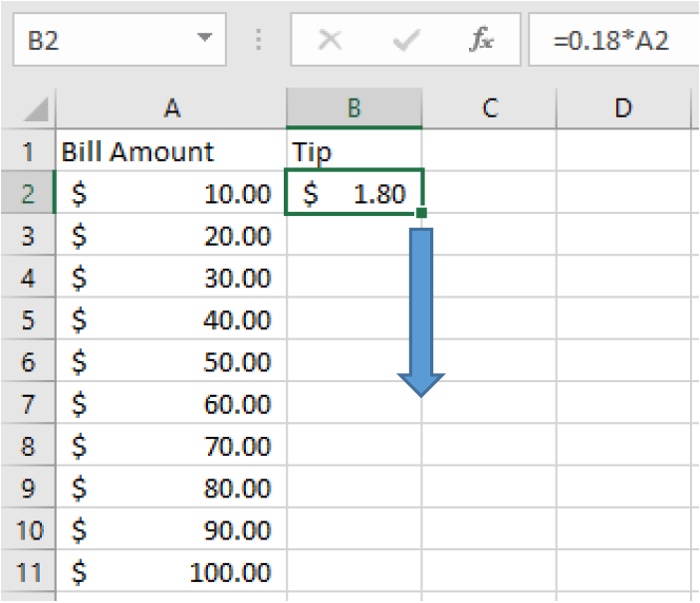Select the cell showing $ 30.00
Screen dimensions: 700x603
[171, 277]
